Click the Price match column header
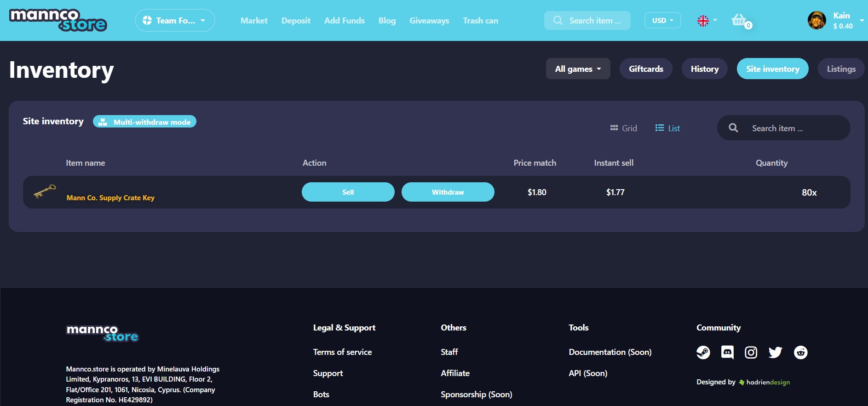Viewport: 868px width, 406px height. tap(535, 162)
